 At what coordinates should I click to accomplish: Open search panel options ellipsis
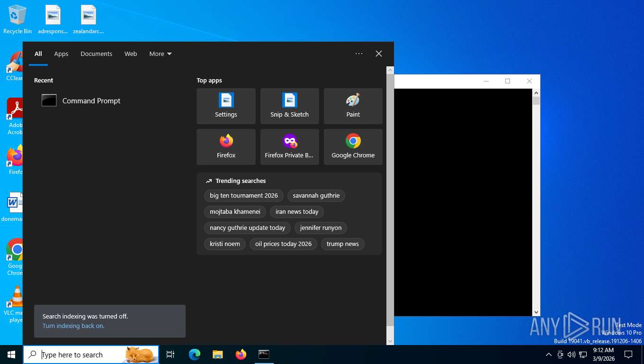point(359,54)
